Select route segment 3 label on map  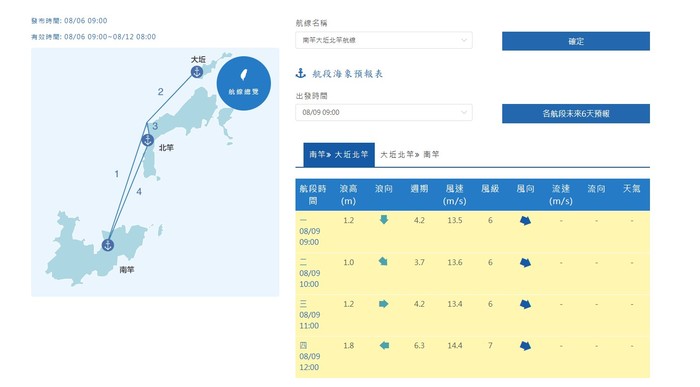pos(155,126)
